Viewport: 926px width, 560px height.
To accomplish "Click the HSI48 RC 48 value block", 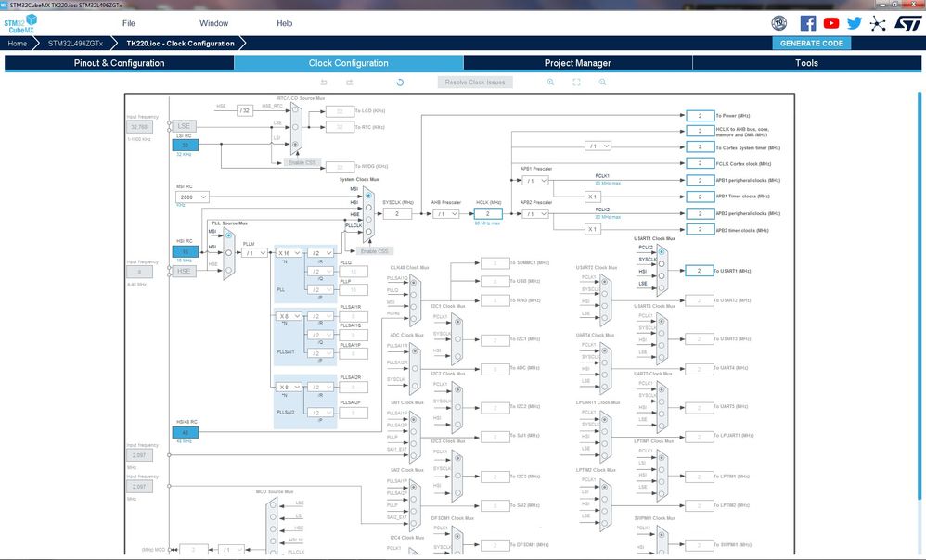I will point(186,432).
